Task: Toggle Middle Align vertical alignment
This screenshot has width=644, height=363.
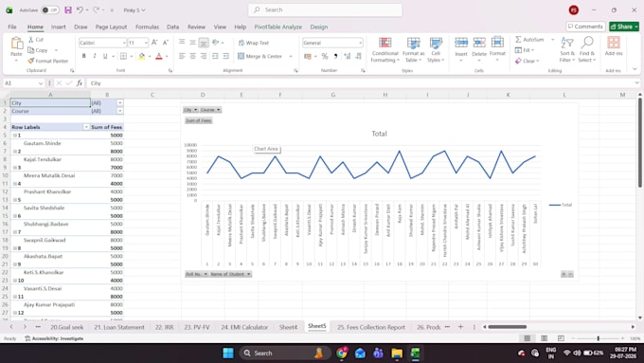Action: coord(192,43)
